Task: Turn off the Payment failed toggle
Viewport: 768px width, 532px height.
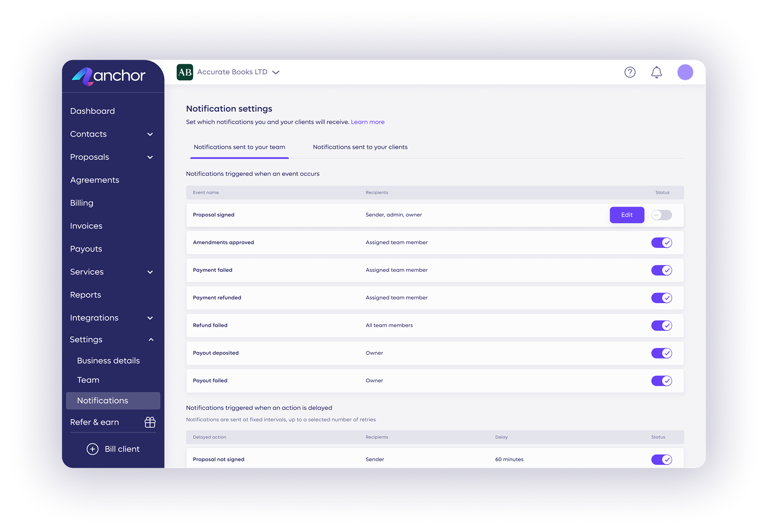Action: coord(662,270)
